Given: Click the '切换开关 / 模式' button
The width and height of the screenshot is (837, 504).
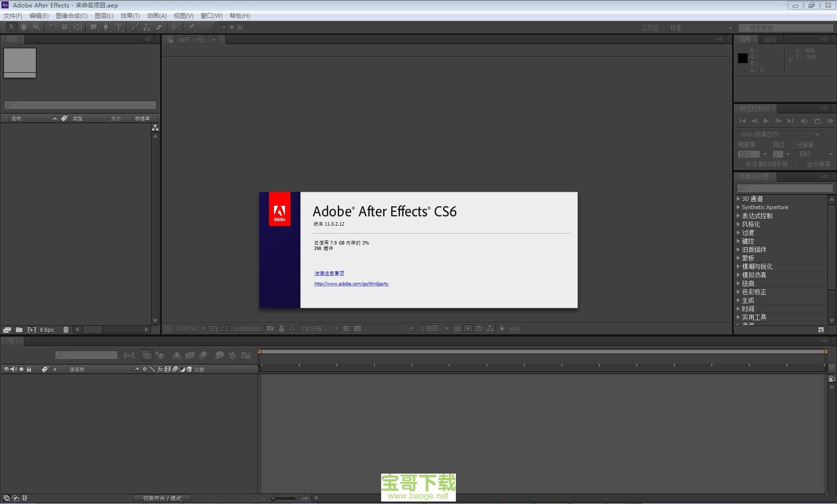Looking at the screenshot, I should click(x=162, y=498).
